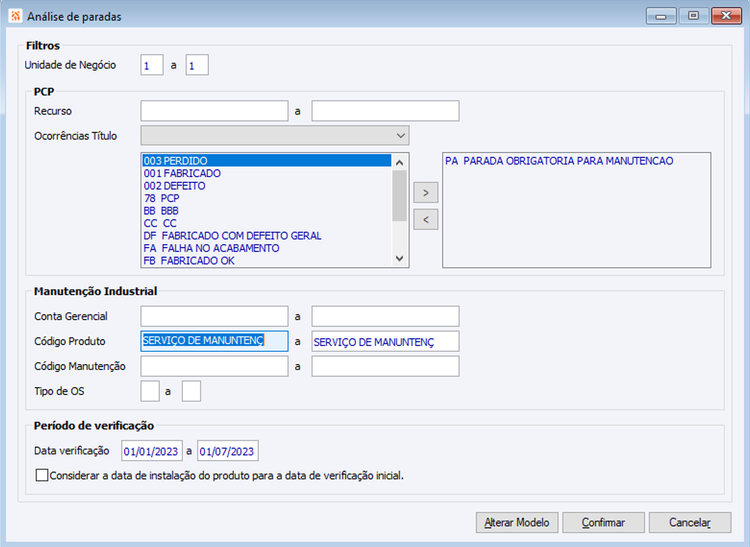Maximize the Análise de paradas window
The height and width of the screenshot is (547, 750).
[693, 16]
